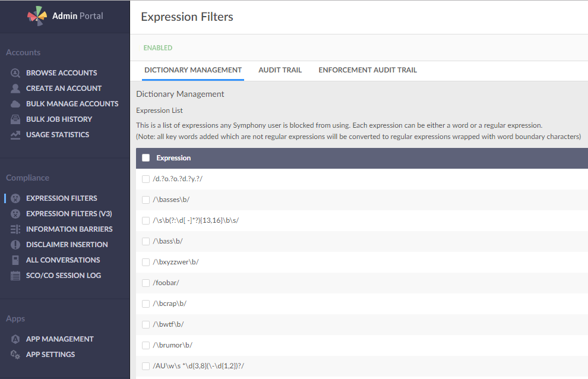Image resolution: width=588 pixels, height=379 pixels.
Task: Go to All Conversations page
Action: 63,260
